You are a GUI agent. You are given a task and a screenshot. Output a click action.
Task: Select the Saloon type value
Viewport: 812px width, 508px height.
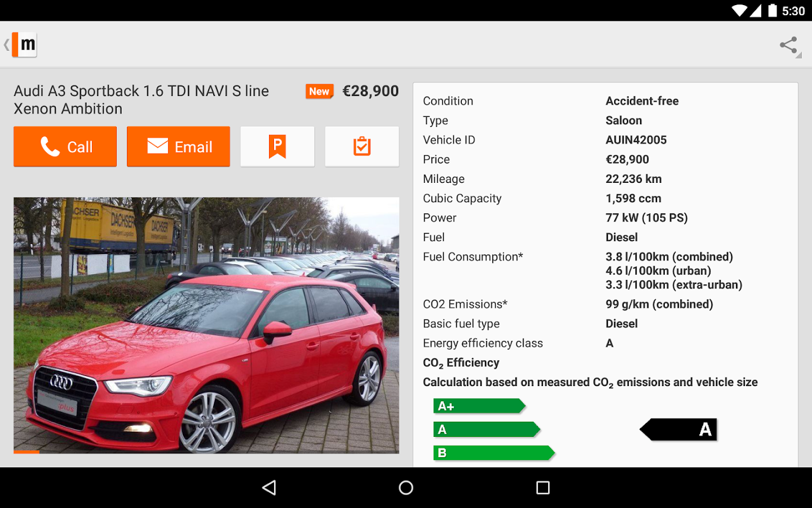point(624,120)
